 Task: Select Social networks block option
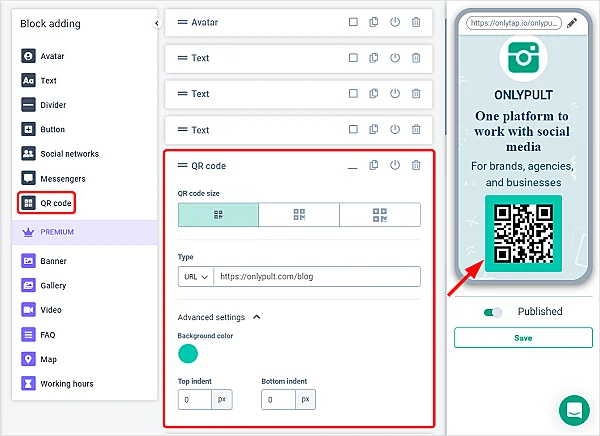tap(69, 154)
